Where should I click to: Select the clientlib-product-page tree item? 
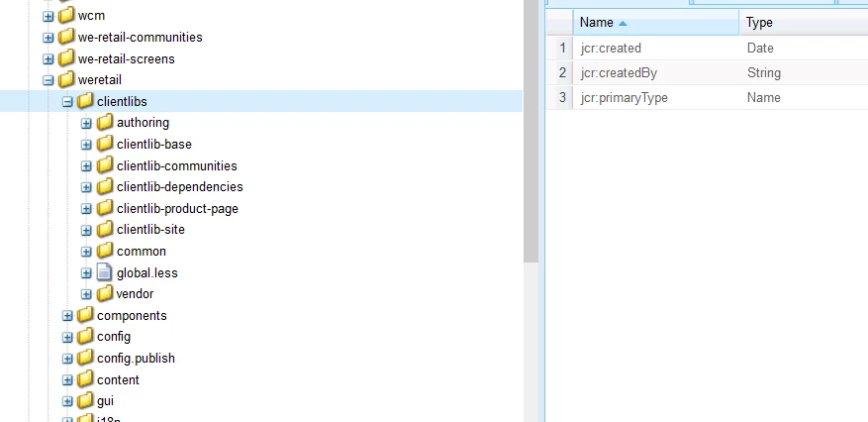(x=177, y=208)
